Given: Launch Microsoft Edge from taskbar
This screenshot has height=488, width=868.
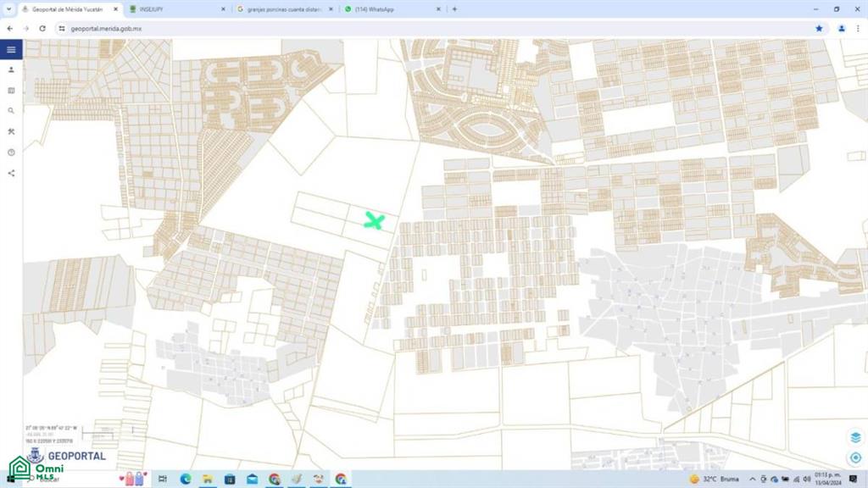Looking at the screenshot, I should click(x=186, y=479).
